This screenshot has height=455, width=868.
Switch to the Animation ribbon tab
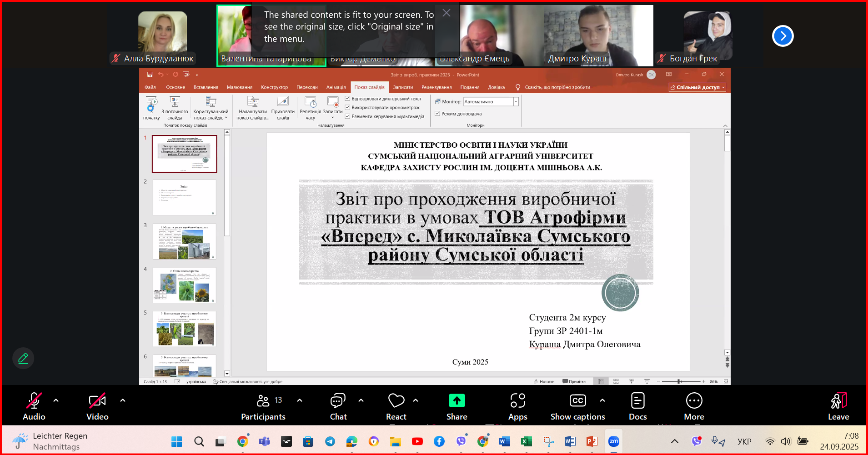coord(336,87)
